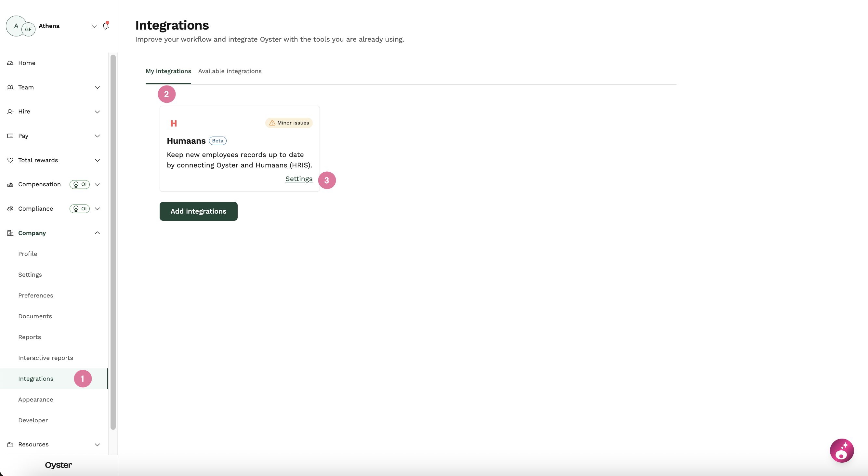The height and width of the screenshot is (476, 868).
Task: Open Company Profile page
Action: (28, 254)
